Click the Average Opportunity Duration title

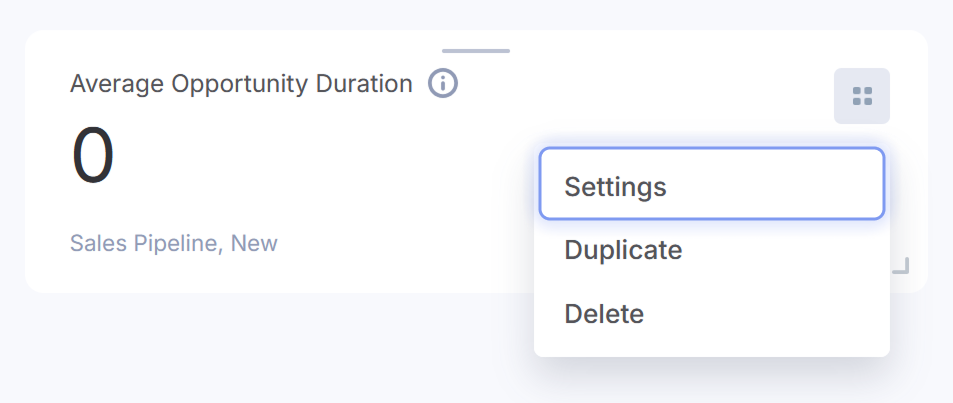241,84
